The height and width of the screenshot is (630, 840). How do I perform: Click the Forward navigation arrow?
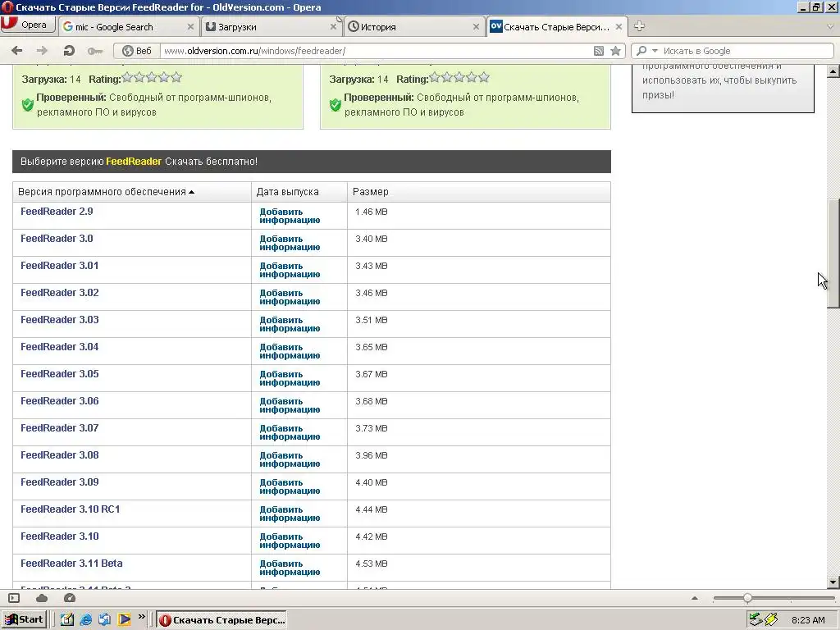[x=42, y=50]
